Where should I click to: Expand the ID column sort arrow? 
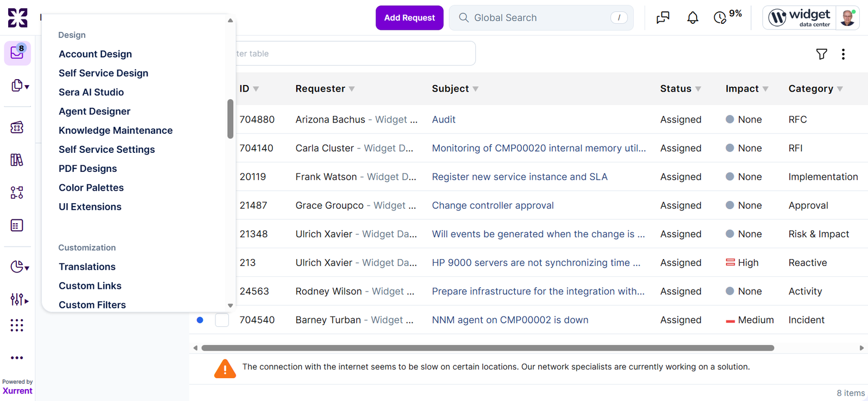[256, 89]
